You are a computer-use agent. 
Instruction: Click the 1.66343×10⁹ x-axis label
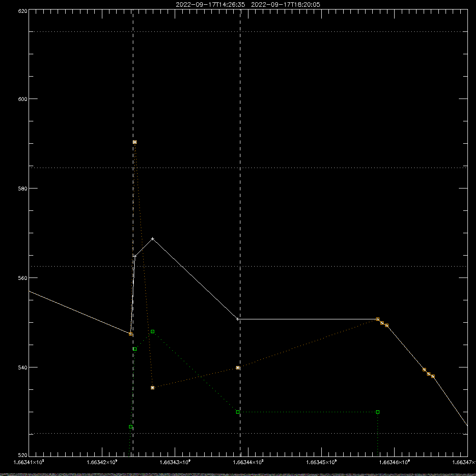[x=175, y=462]
